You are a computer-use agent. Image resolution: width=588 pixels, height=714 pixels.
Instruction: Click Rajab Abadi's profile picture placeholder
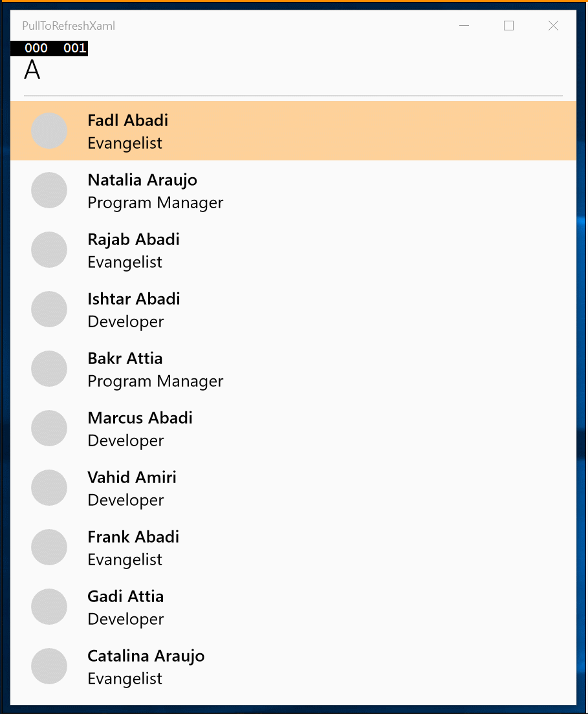(49, 250)
